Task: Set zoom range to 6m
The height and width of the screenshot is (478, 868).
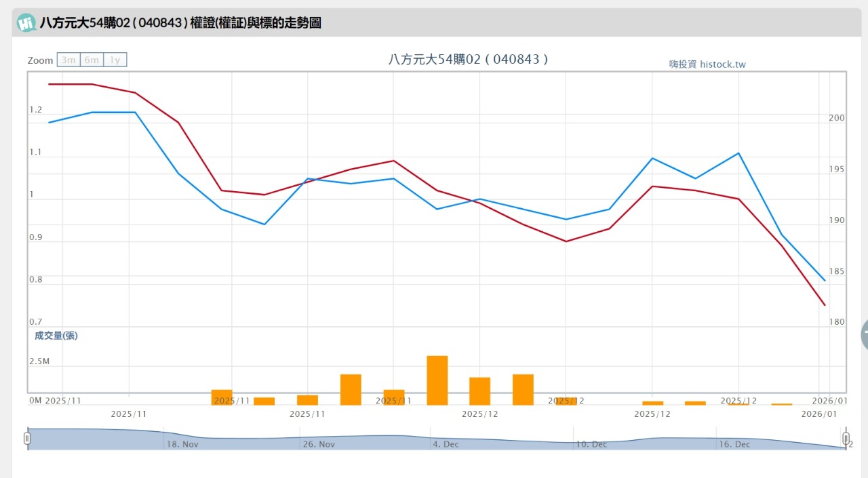Action: coord(92,60)
